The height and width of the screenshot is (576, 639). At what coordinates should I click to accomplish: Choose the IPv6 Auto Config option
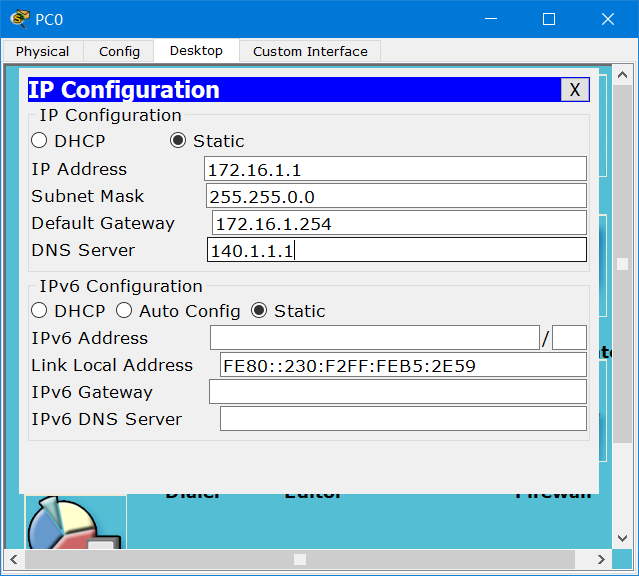coord(124,311)
